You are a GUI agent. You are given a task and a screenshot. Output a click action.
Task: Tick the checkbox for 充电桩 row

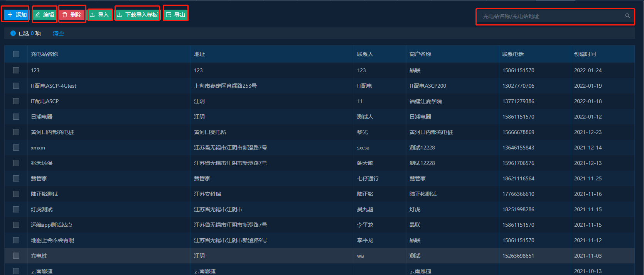16,256
